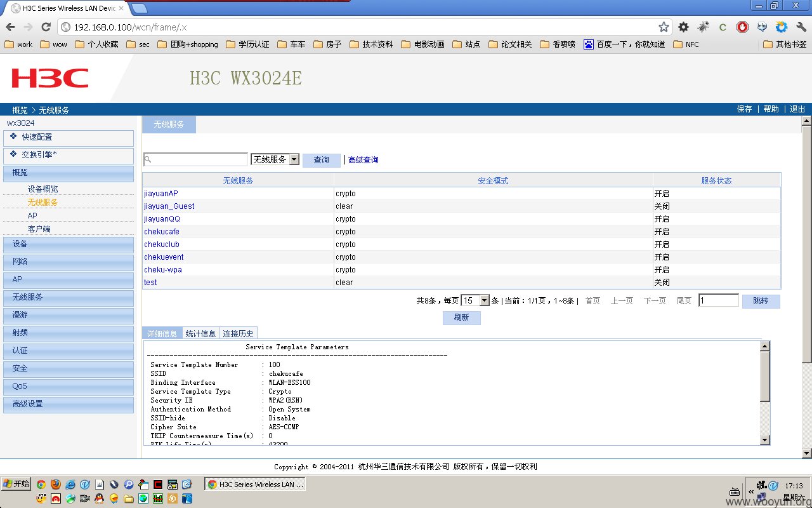Click 退出 to log out
The width and height of the screenshot is (812, 508).
[x=797, y=109]
